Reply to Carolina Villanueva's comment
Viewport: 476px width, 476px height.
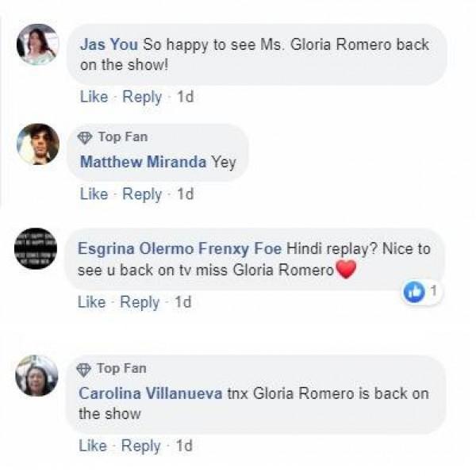(x=141, y=446)
